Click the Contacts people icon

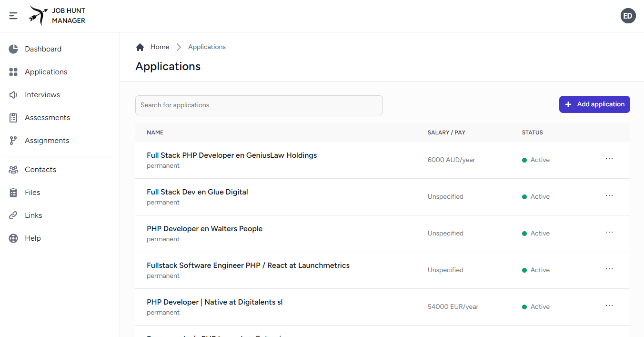coord(13,170)
